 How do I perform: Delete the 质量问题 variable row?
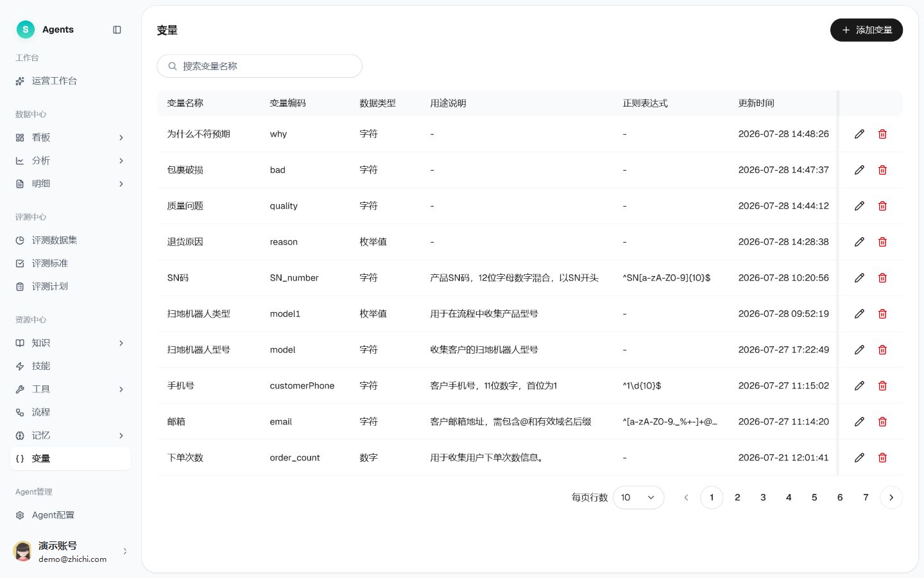(x=882, y=206)
